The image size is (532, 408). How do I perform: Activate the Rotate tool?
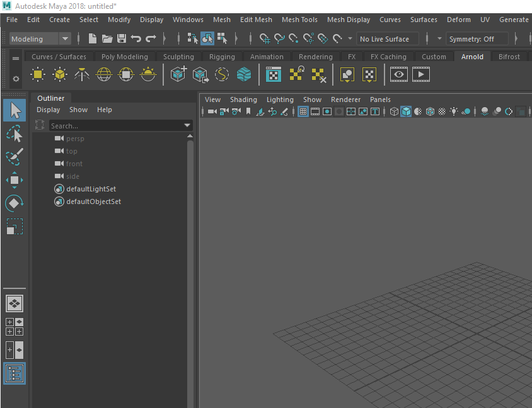pos(14,203)
